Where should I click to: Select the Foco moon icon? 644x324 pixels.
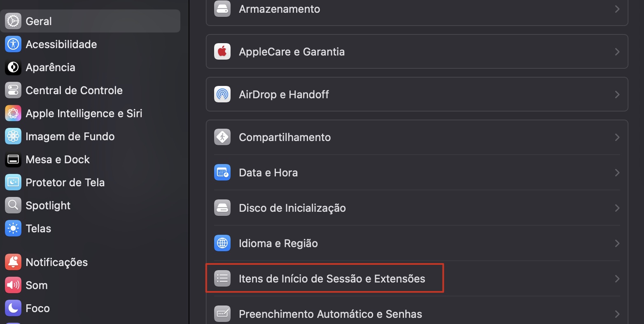point(13,308)
